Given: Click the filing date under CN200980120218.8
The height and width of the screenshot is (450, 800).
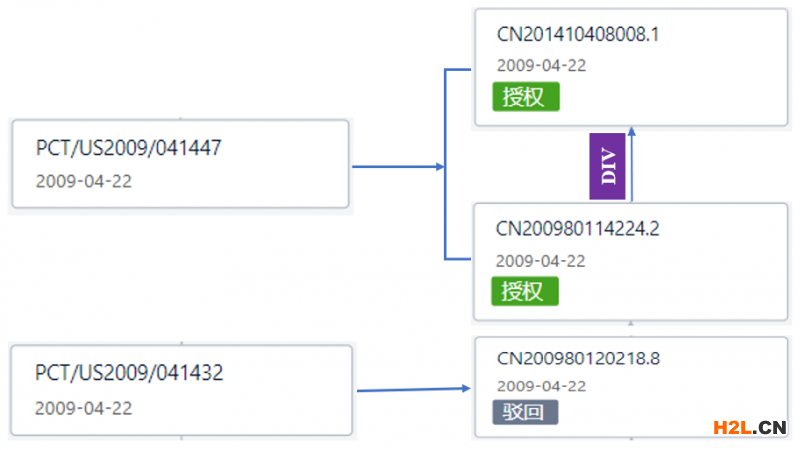Looking at the screenshot, I should point(541,386).
